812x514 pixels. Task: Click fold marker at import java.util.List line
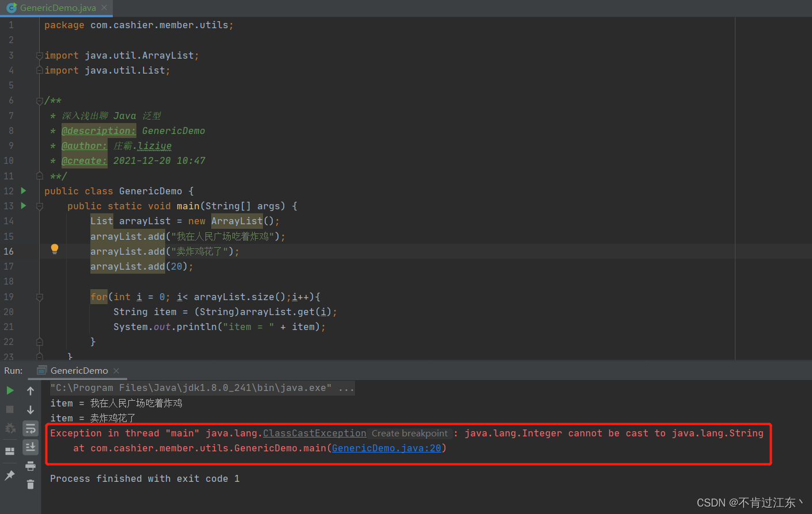(39, 70)
